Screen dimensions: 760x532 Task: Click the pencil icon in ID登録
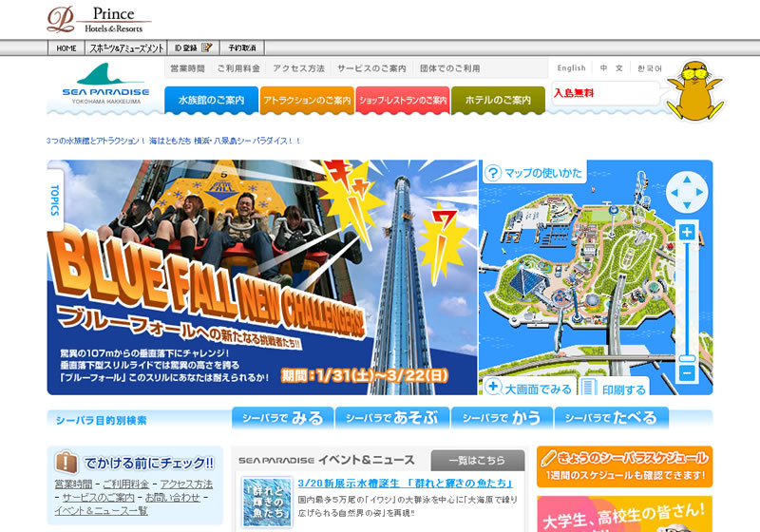[207, 47]
